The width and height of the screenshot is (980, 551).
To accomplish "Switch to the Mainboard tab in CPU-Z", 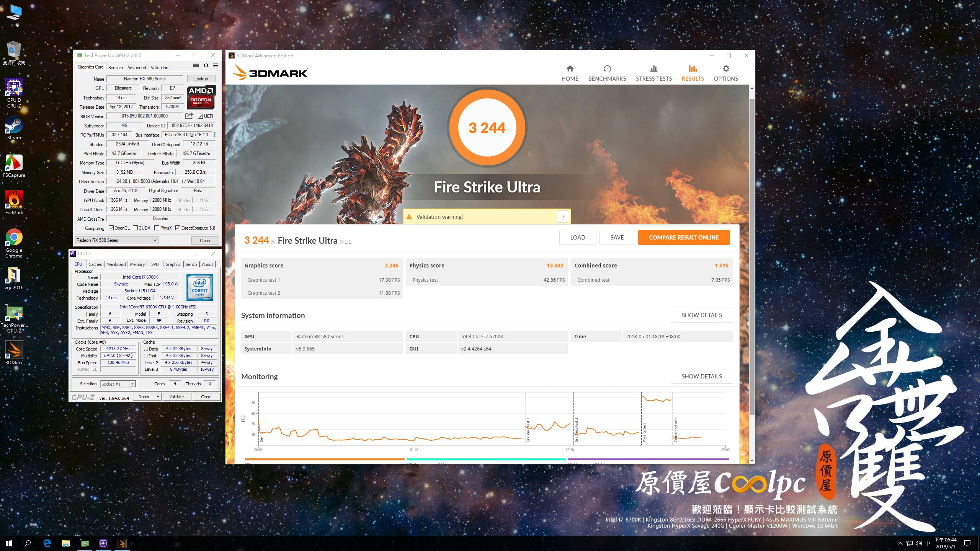I will click(x=116, y=264).
